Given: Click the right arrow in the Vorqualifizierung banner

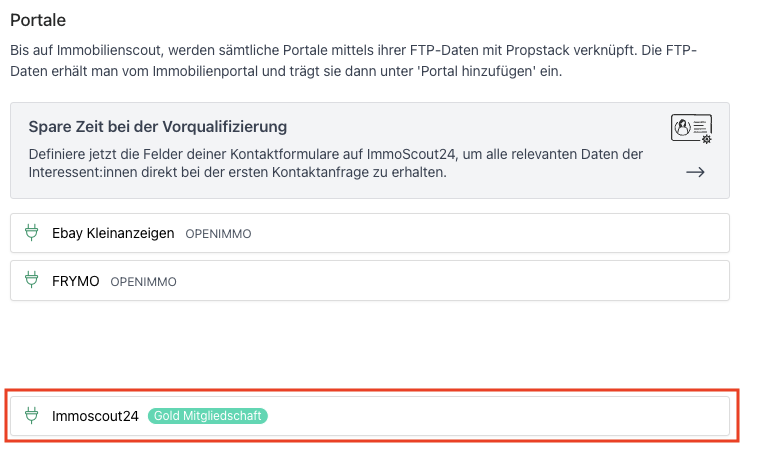Looking at the screenshot, I should pos(695,172).
